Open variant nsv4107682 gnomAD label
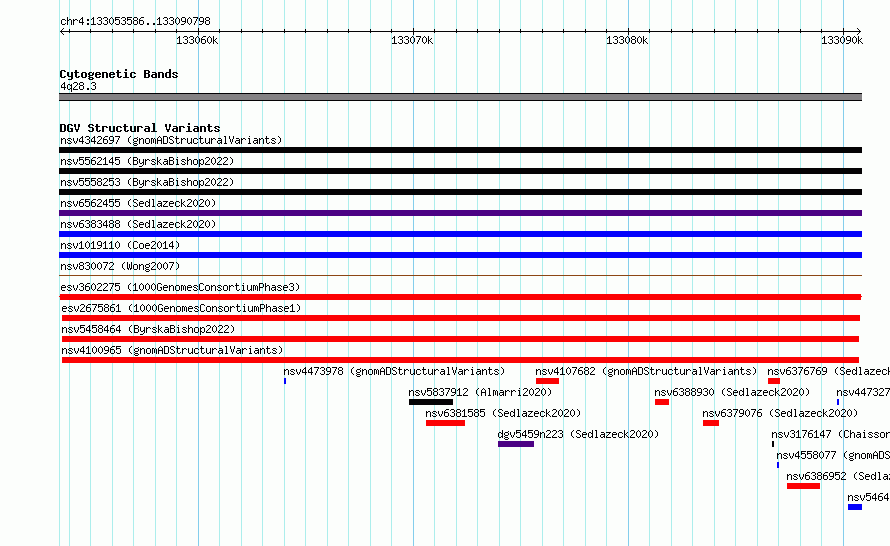This screenshot has width=890, height=546. pyautogui.click(x=646, y=371)
